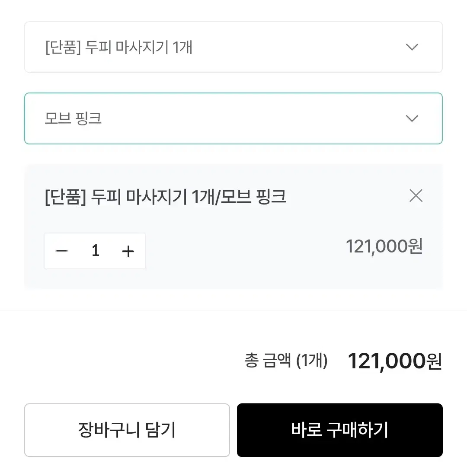The height and width of the screenshot is (476, 467).
Task: Click the 모브 핑크 text in the color field
Action: click(x=73, y=118)
